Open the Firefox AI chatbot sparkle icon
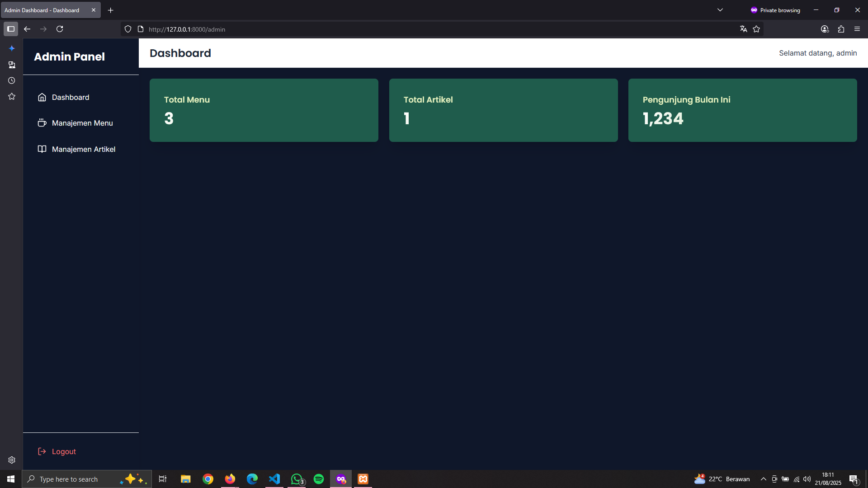The image size is (868, 488). (12, 48)
